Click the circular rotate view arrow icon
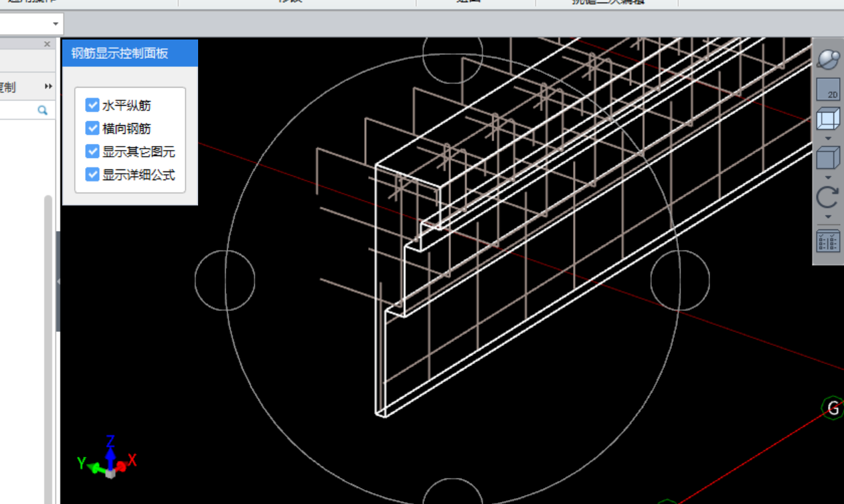This screenshot has width=844, height=504. tap(828, 198)
